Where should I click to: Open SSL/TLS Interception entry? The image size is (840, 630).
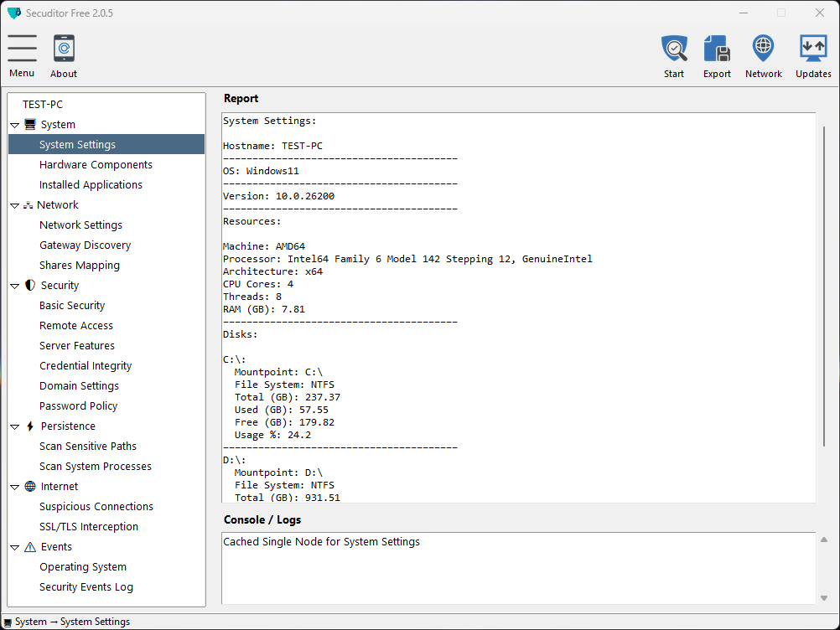[89, 527]
